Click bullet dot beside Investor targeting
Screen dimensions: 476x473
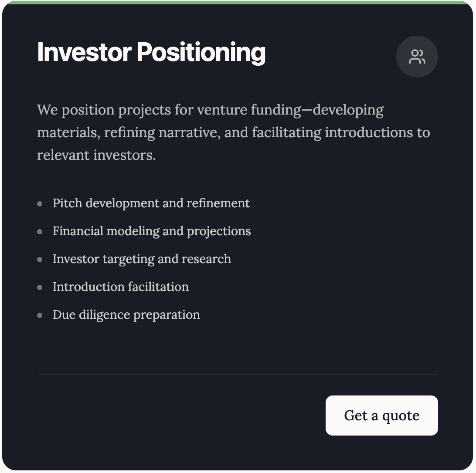tap(40, 260)
